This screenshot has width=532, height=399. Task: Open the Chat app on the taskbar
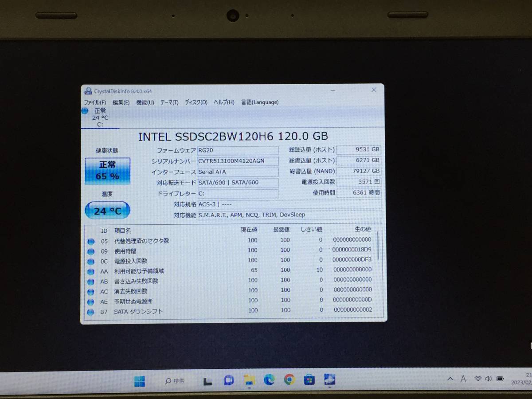(229, 380)
